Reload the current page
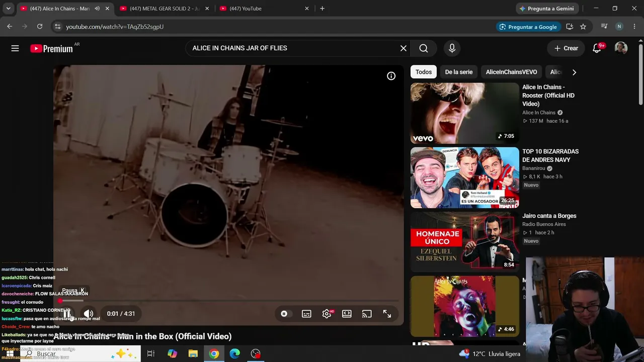The height and width of the screenshot is (362, 644). pos(40,27)
